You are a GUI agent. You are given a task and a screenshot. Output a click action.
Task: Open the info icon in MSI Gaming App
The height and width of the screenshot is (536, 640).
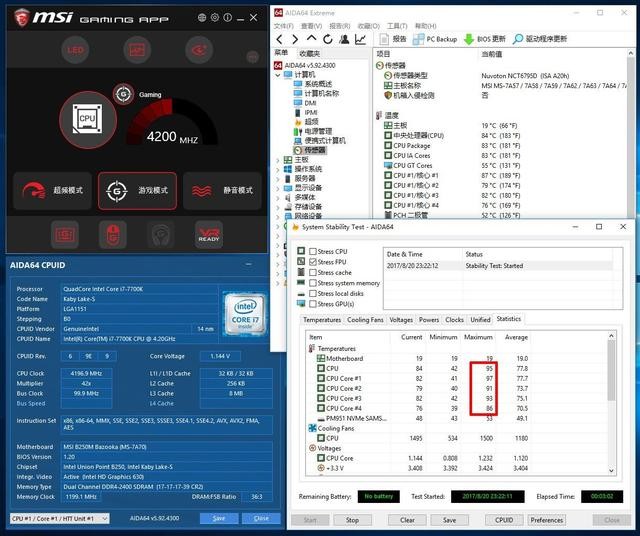coord(228,18)
